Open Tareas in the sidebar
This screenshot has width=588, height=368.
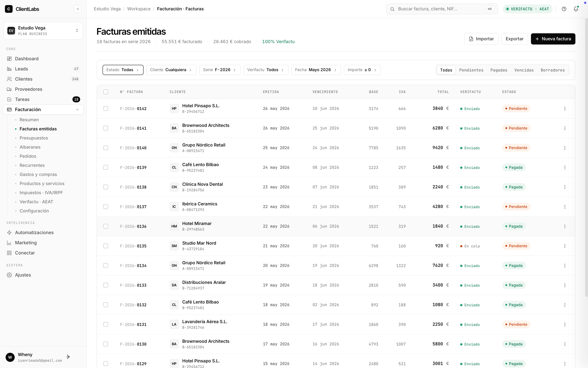(43, 99)
